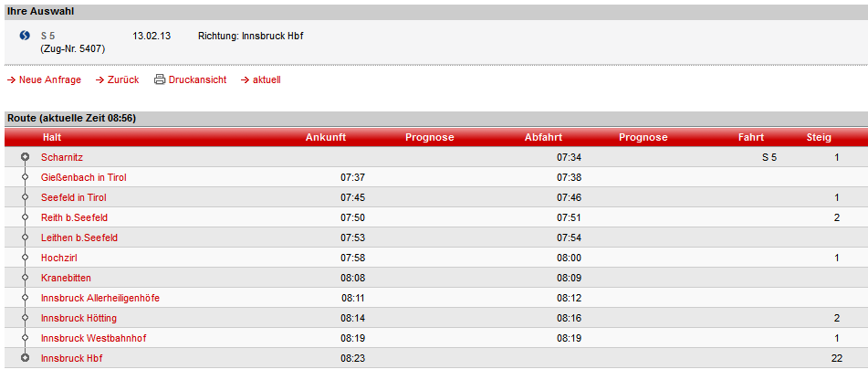Open the Gießenbach in Tirol stop

tap(83, 177)
